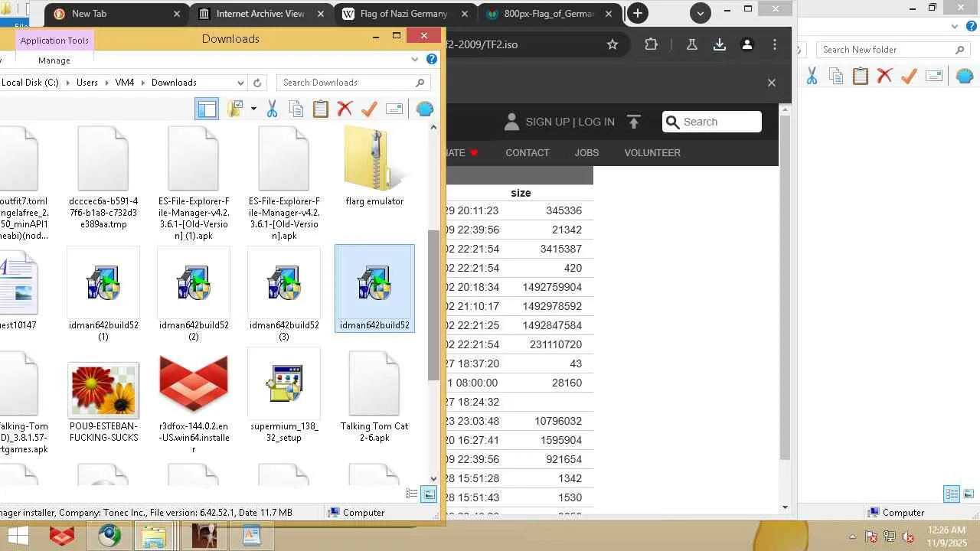Open JOBS in Internet Archive nav
Viewport: 980px width, 551px height.
pos(587,152)
